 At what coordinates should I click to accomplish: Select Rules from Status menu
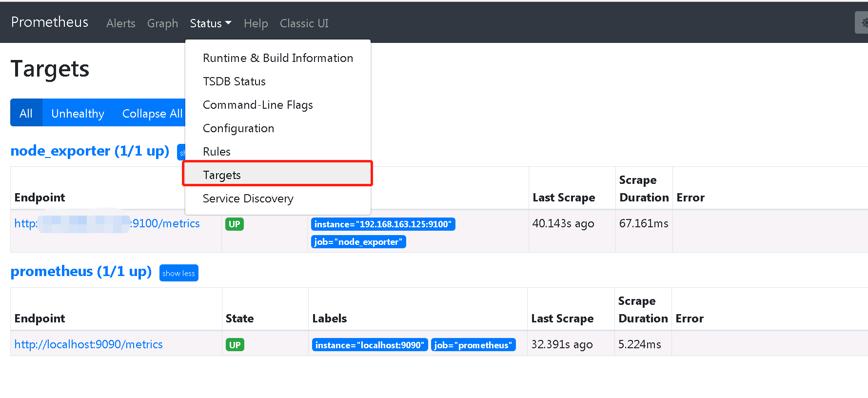tap(278, 152)
